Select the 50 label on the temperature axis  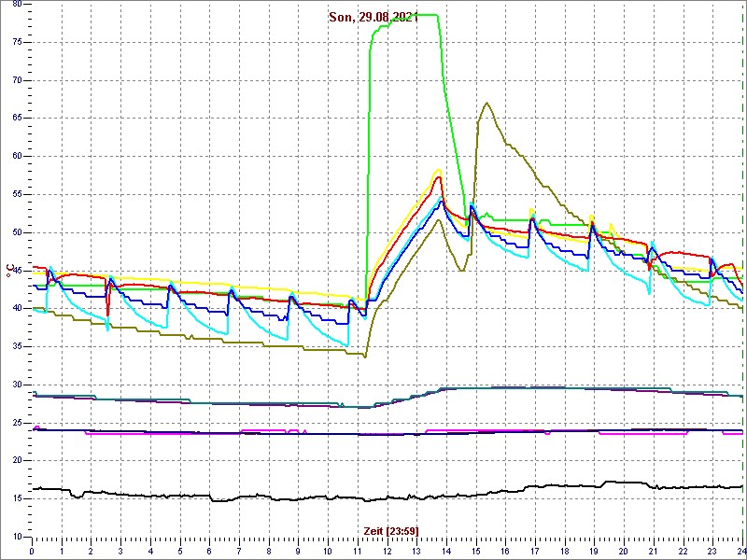click(16, 232)
